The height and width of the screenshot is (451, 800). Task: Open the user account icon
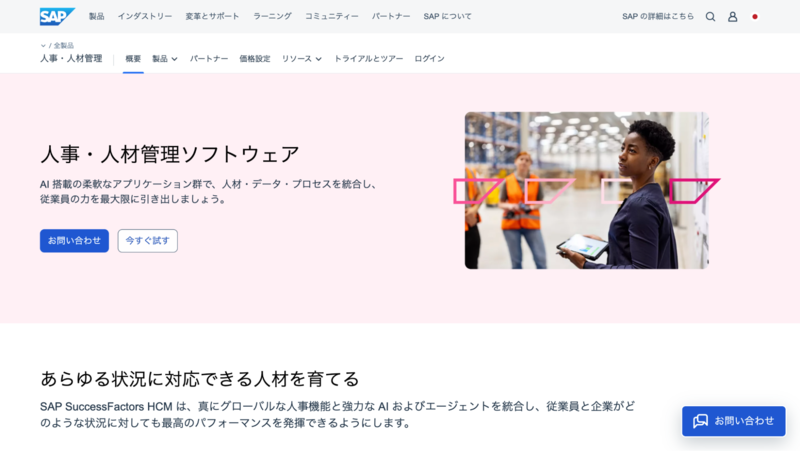tap(733, 17)
